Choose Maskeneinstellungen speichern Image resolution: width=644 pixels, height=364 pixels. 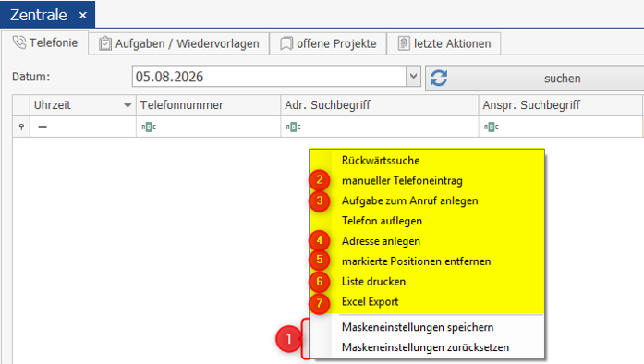tap(427, 327)
